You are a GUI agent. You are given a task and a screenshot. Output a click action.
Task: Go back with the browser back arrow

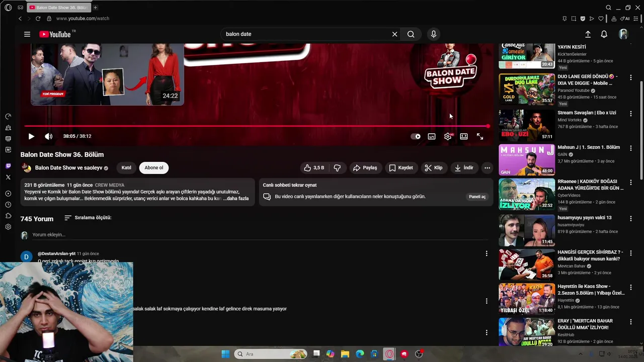pyautogui.click(x=20, y=19)
